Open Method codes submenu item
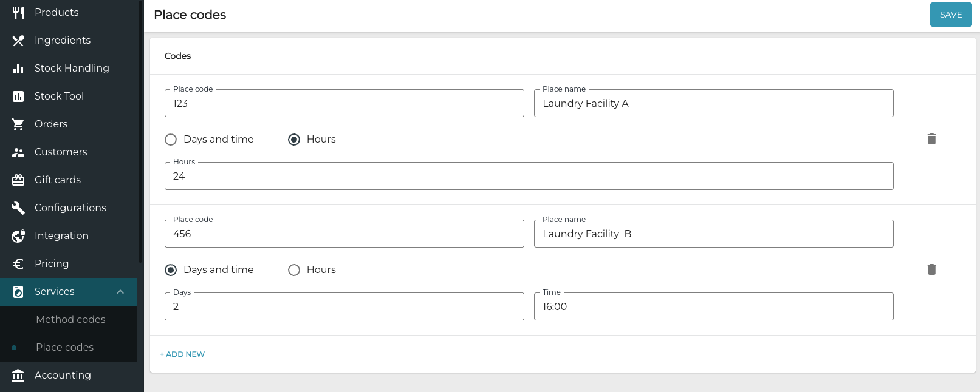 pyautogui.click(x=70, y=319)
